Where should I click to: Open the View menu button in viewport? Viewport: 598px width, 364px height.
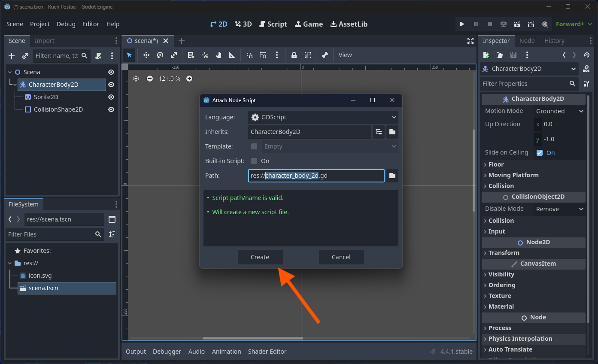(x=345, y=55)
